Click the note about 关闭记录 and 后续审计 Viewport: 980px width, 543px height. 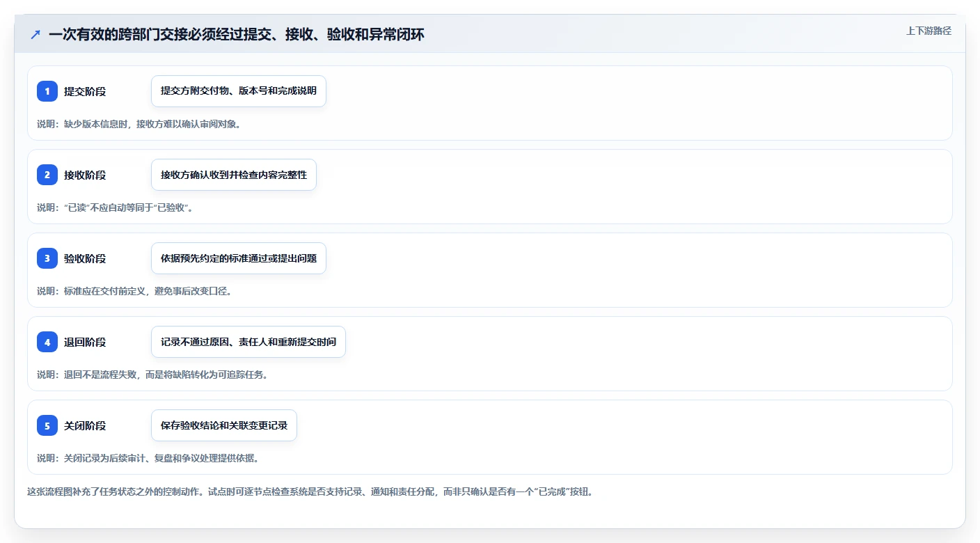tap(148, 458)
